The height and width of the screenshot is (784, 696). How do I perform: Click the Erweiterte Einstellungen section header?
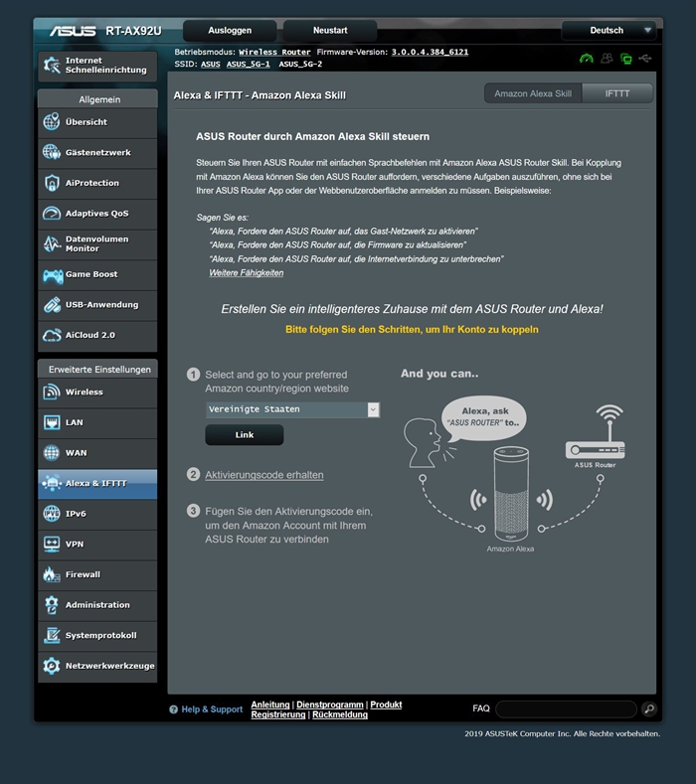[97, 369]
